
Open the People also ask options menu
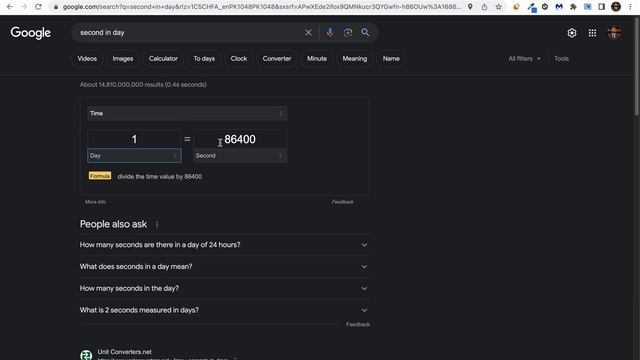coord(157,224)
